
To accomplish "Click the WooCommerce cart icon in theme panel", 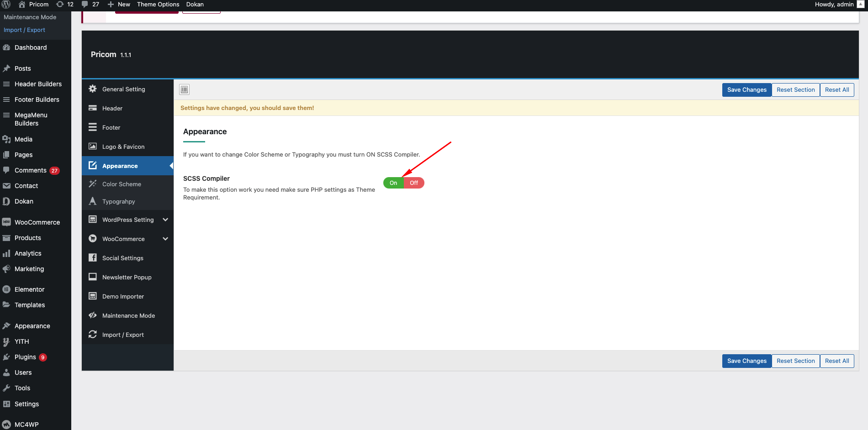I will 93,239.
